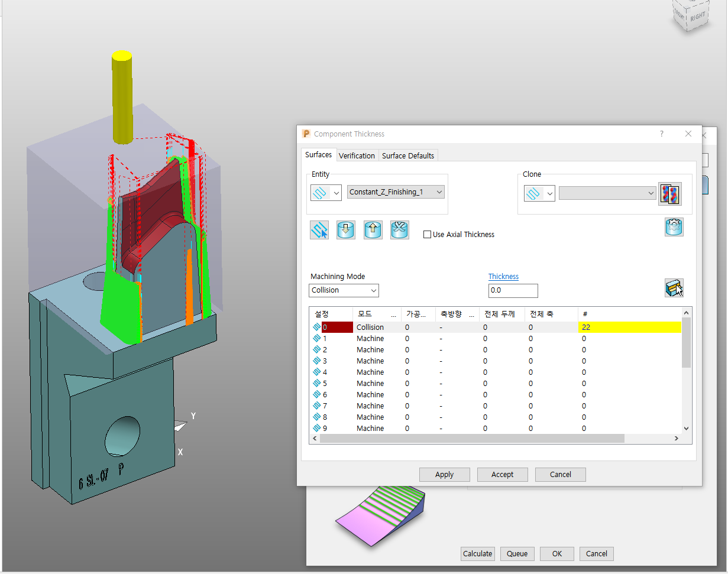The height and width of the screenshot is (574, 728).
Task: Open the thickness preview tool beside Thickness field
Action: click(674, 287)
